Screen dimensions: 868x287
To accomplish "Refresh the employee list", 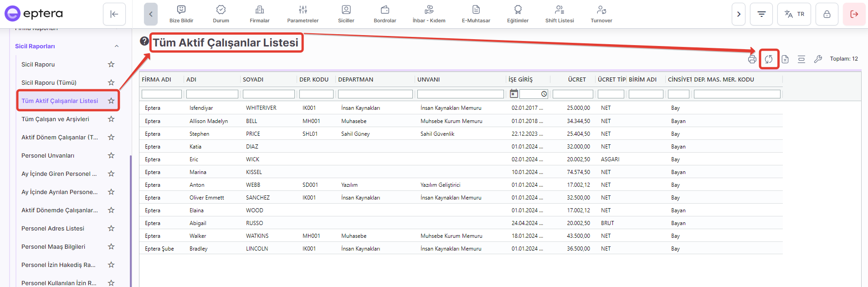I will point(769,59).
